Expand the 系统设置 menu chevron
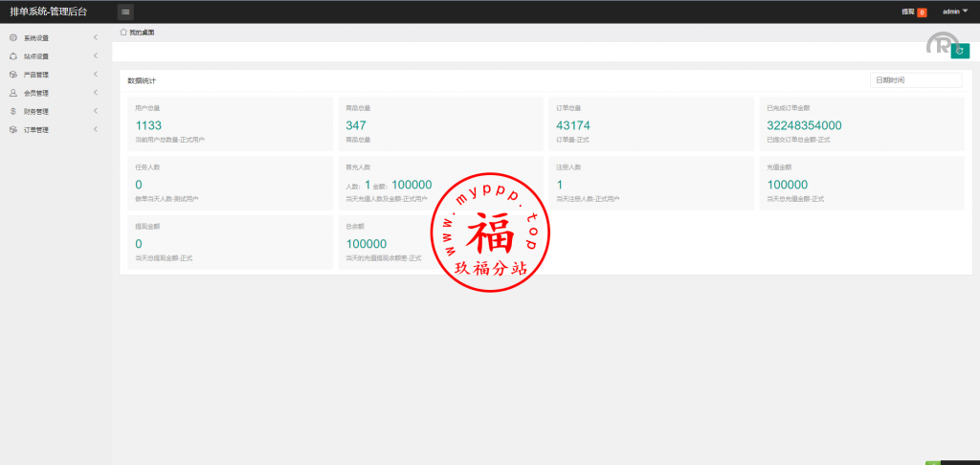This screenshot has height=465, width=980. [96, 38]
